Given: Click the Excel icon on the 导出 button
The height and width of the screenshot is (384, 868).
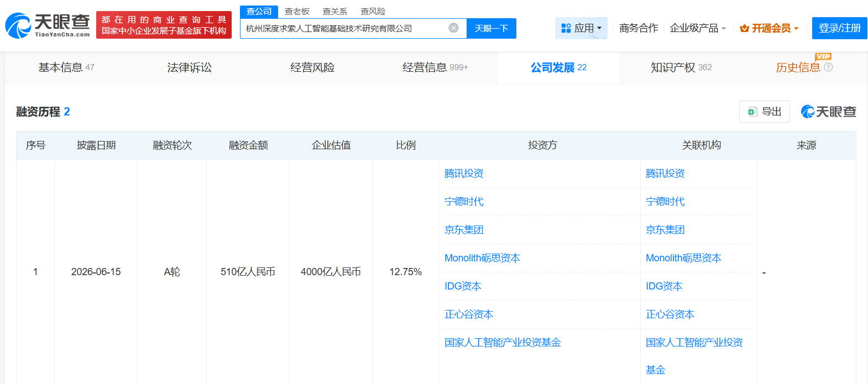Looking at the screenshot, I should [752, 112].
